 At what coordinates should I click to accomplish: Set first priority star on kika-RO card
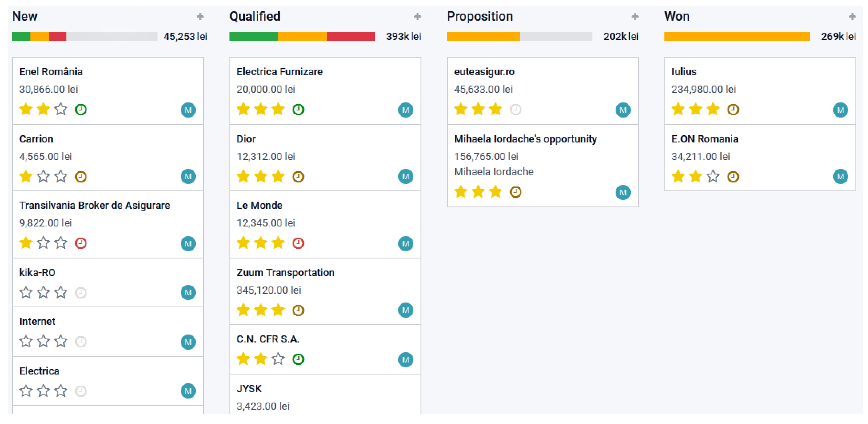pyautogui.click(x=26, y=292)
